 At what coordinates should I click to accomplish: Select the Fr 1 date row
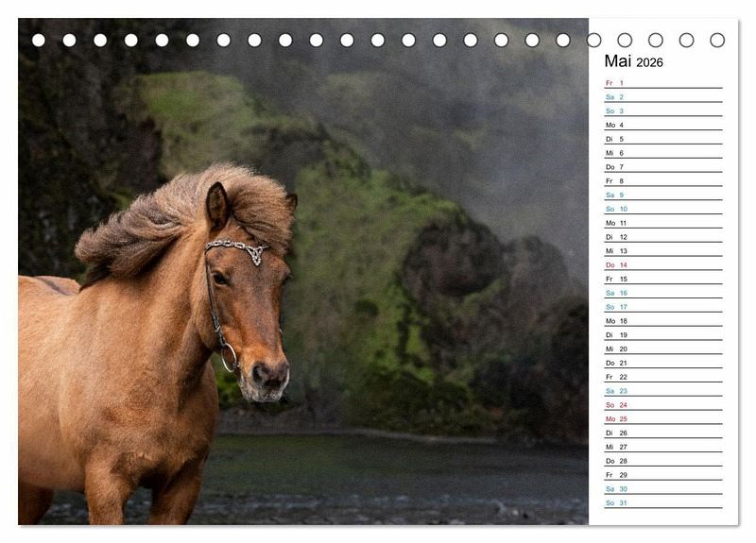[x=662, y=83]
